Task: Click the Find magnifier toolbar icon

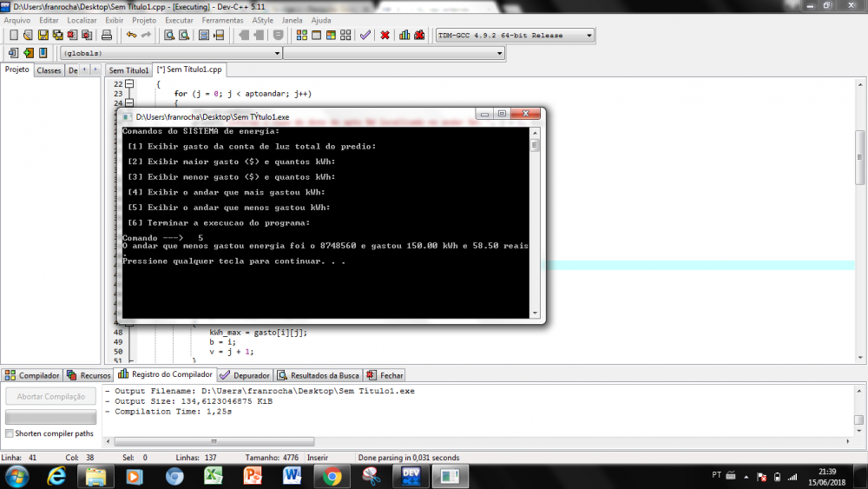Action: pyautogui.click(x=169, y=36)
